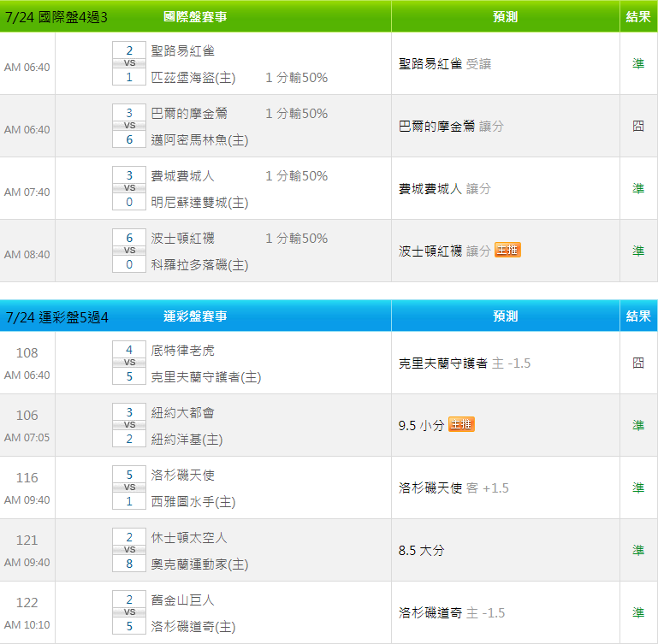Click the 準 result for 費城費城人 讓分
Screen dimensions: 658x644
(638, 188)
